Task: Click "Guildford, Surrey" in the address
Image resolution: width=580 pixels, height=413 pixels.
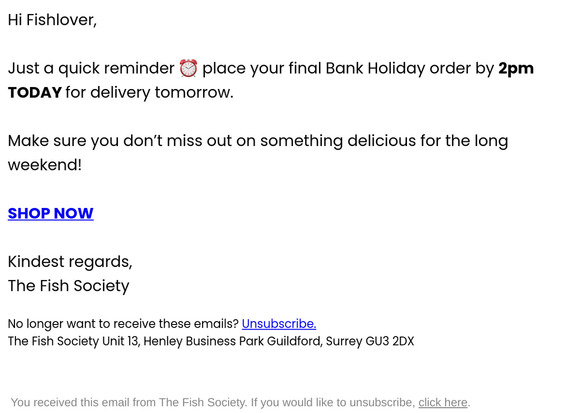Action: (x=314, y=341)
